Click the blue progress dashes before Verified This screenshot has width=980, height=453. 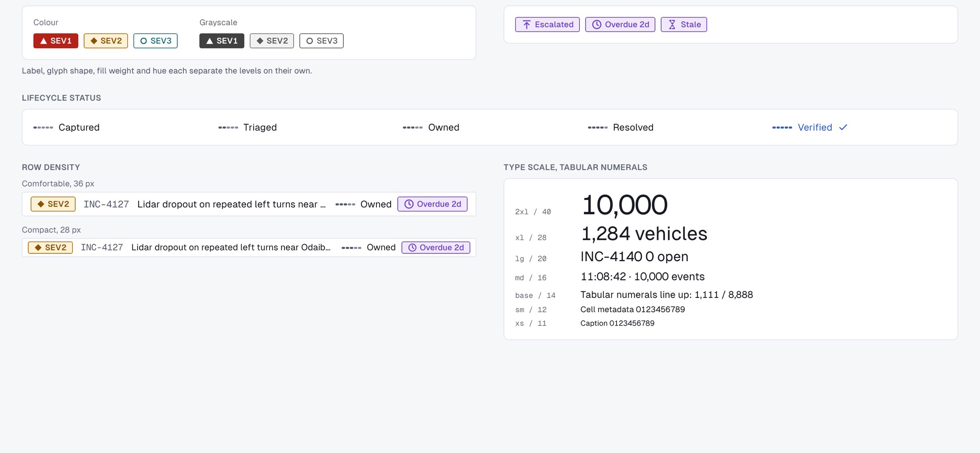click(782, 127)
